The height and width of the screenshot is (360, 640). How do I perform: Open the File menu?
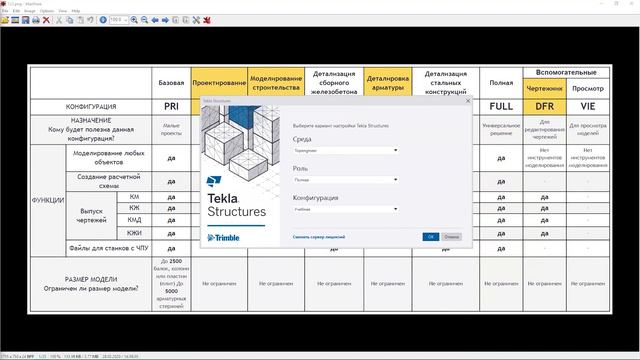[5, 11]
